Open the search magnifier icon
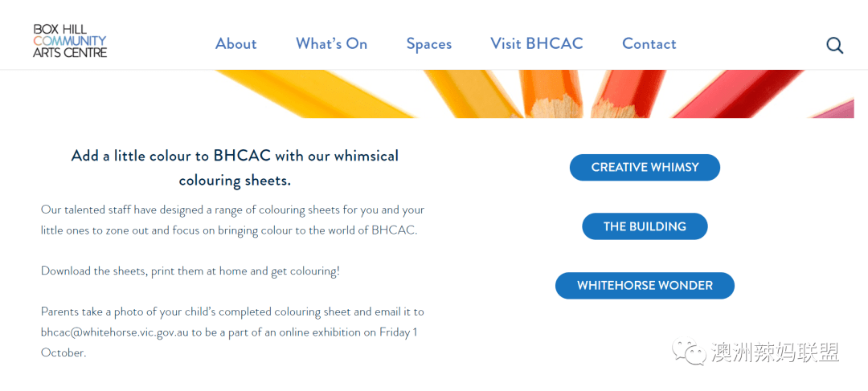Viewport: 868px width, 391px height. coord(835,45)
